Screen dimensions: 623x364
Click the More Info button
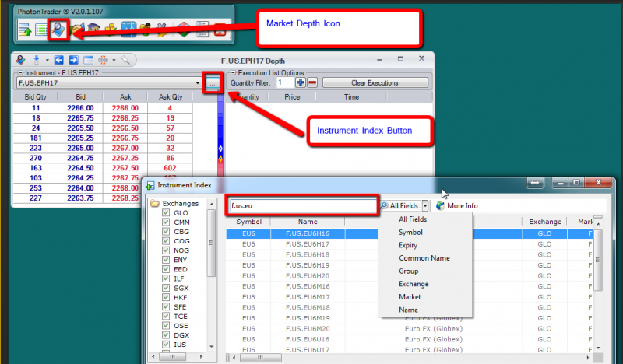[x=457, y=205]
